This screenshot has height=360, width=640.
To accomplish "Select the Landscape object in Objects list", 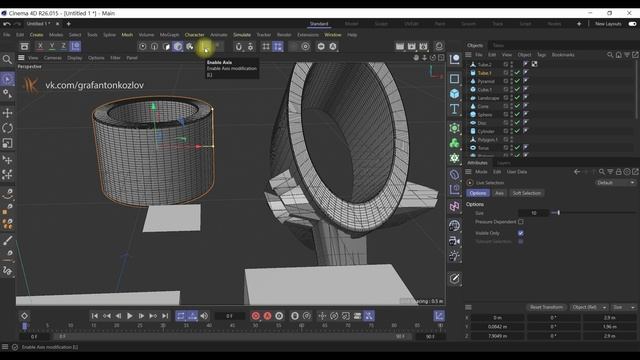I will (488, 98).
